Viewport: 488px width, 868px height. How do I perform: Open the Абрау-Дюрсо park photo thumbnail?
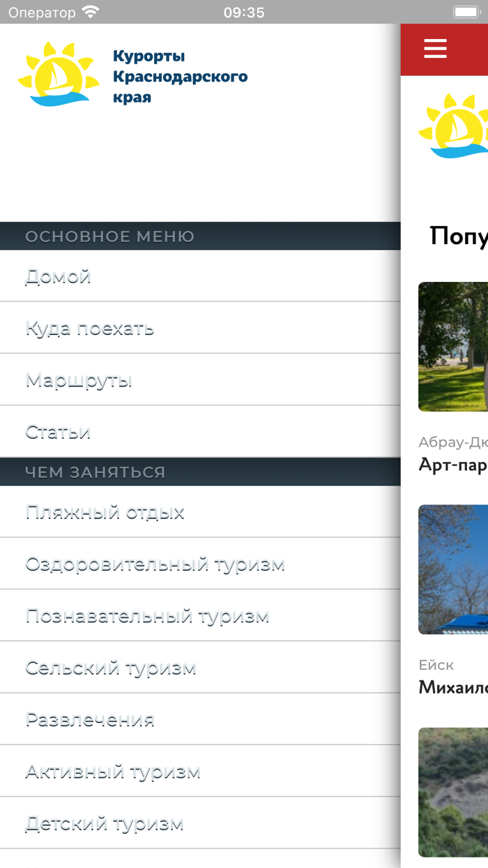pyautogui.click(x=453, y=347)
